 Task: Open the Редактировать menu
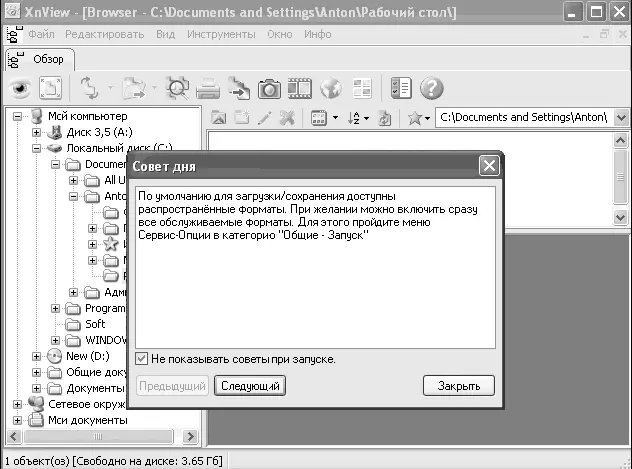tap(105, 35)
